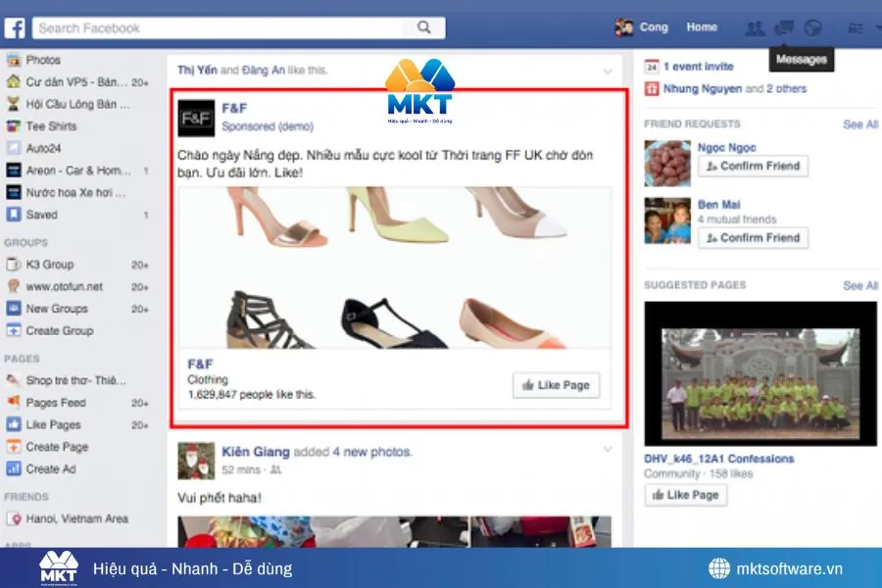Open Pages Feed in the sidebar

14,403
